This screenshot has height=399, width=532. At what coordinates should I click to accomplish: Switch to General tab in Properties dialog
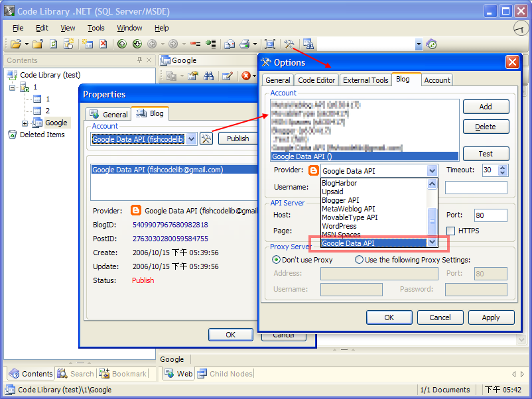[109, 115]
